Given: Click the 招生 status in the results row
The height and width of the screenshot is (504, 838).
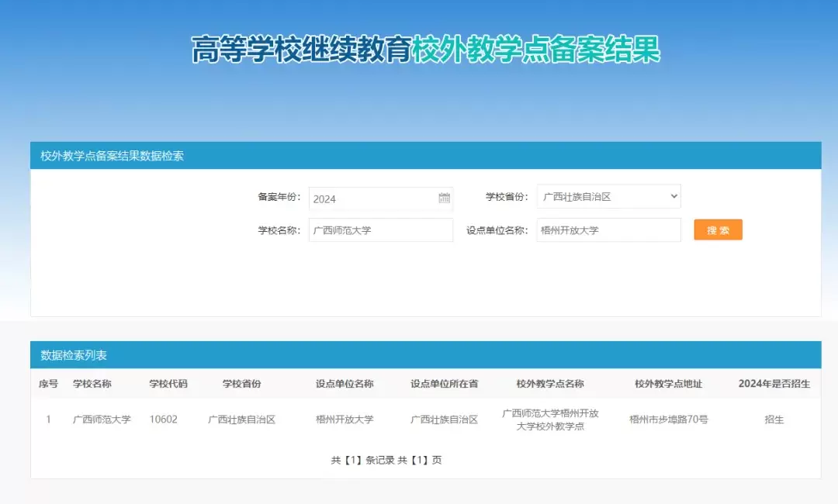Looking at the screenshot, I should pyautogui.click(x=773, y=419).
